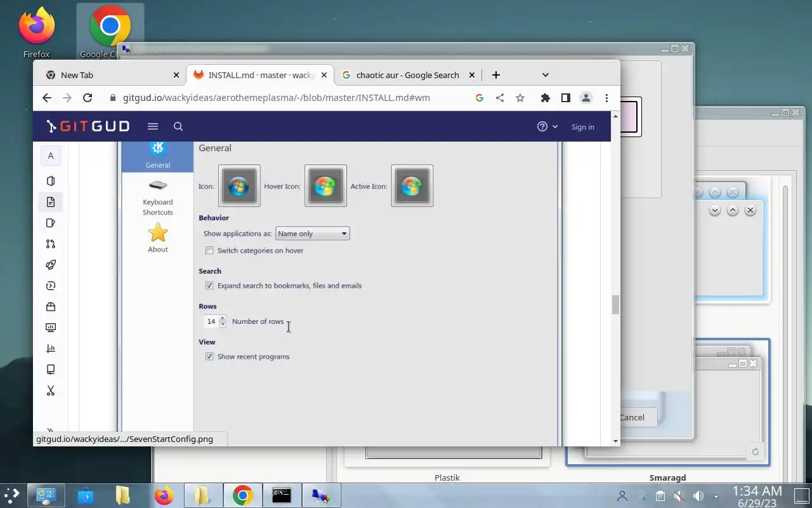Open Merge requests in GitGud sidebar
The height and width of the screenshot is (508, 812).
coord(51,244)
